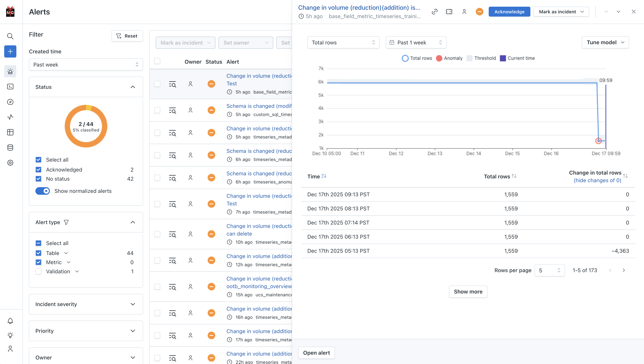This screenshot has height=364, width=644.
Task: Sort by Time column sort icon
Action: 324,176
